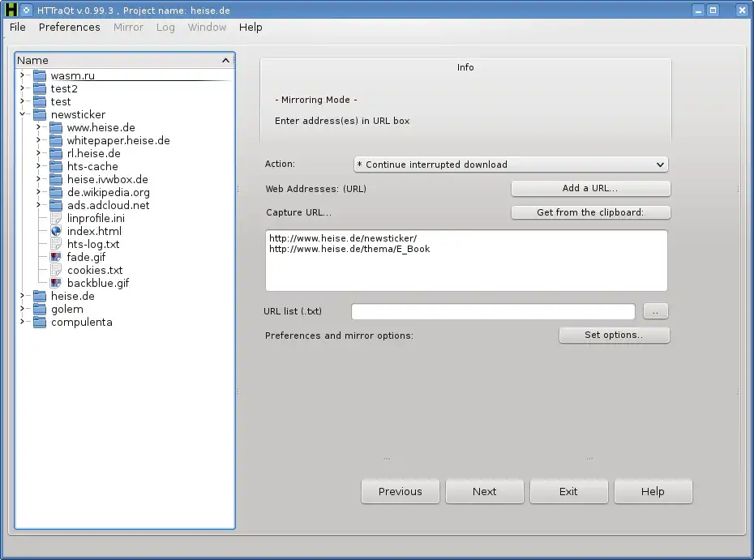
Task: Open the Window menu
Action: [207, 27]
